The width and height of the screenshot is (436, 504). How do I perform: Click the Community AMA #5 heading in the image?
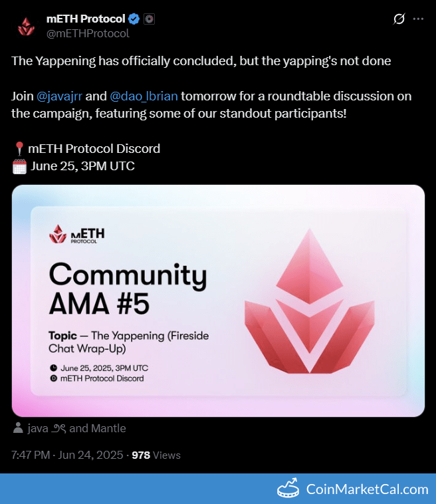pos(128,289)
